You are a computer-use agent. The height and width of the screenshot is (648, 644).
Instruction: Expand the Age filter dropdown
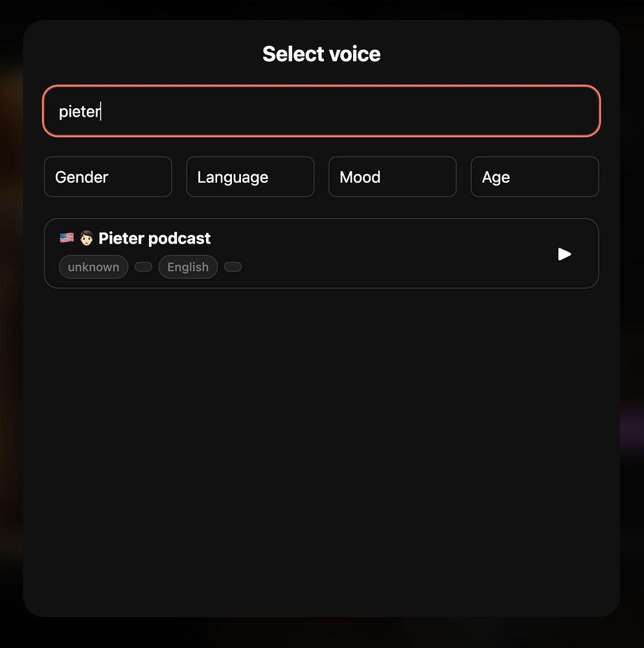pos(535,177)
